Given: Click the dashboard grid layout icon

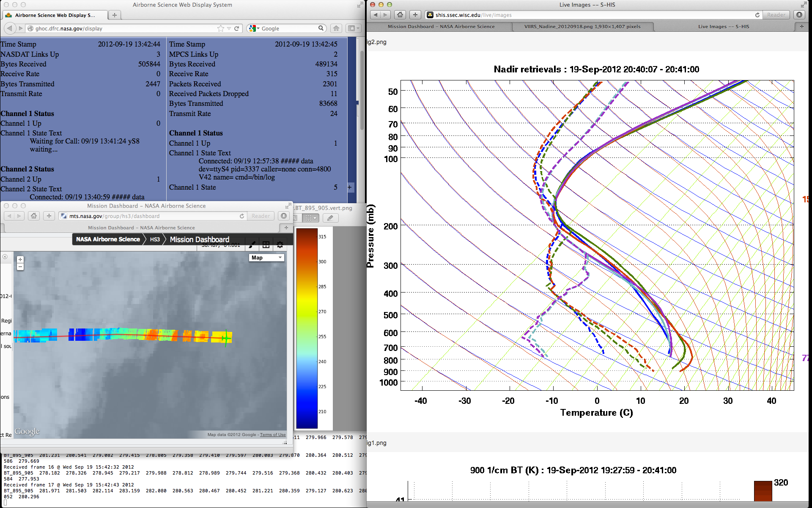Looking at the screenshot, I should pyautogui.click(x=266, y=244).
